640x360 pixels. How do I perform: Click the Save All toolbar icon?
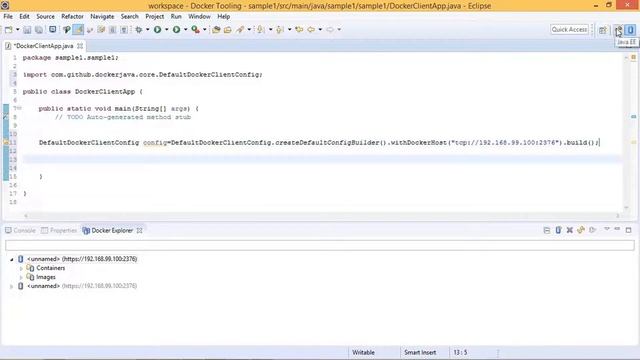tap(39, 29)
